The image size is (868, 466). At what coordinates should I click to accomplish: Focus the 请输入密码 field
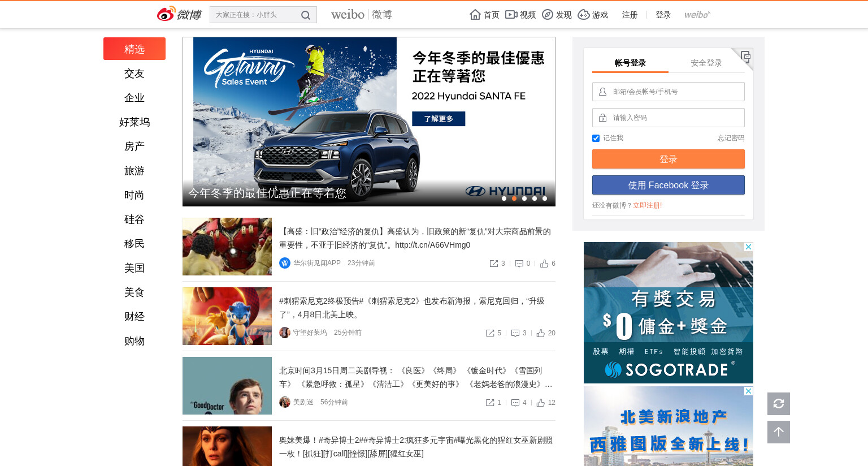[669, 118]
